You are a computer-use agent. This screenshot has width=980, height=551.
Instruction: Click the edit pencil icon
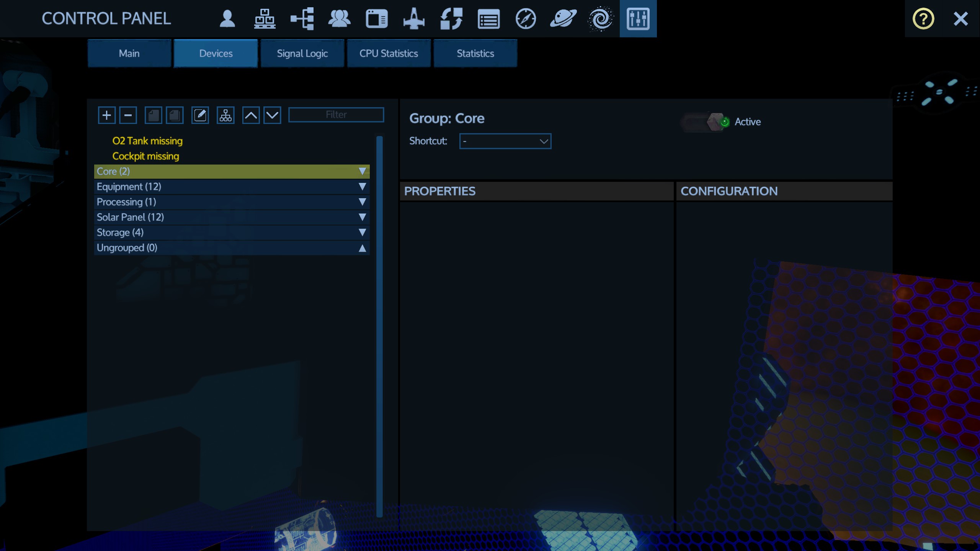[x=200, y=115]
